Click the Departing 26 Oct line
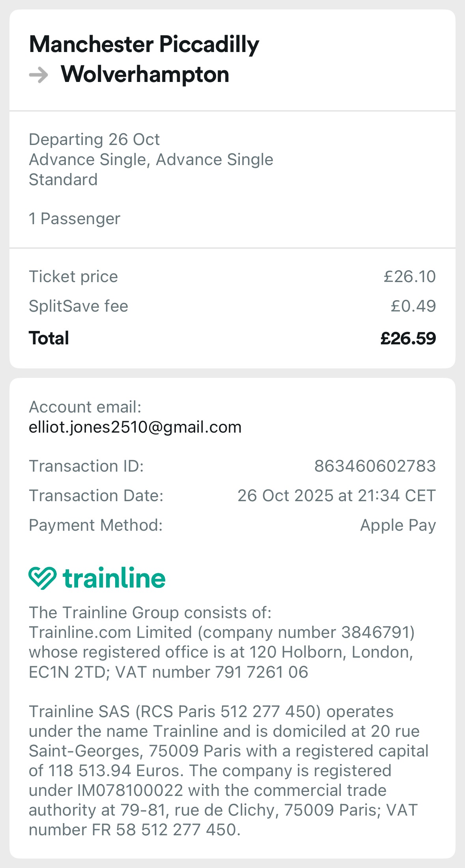Image resolution: width=465 pixels, height=868 pixels. pos(94,139)
